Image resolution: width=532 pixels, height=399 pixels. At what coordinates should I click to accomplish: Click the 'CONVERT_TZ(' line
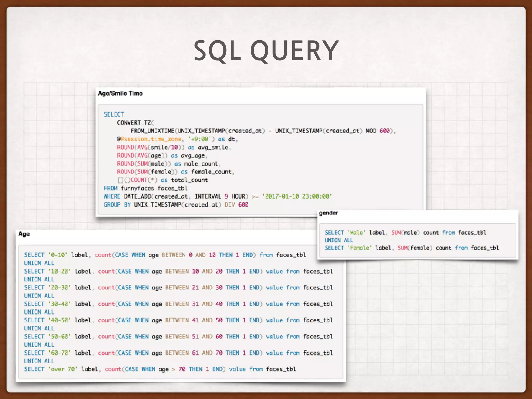[x=135, y=123]
